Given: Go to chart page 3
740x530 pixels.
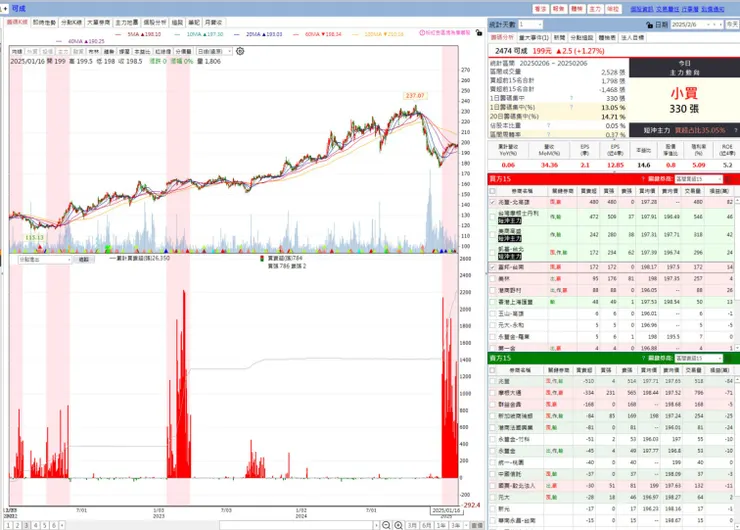Looking at the screenshot, I should (26, 525).
